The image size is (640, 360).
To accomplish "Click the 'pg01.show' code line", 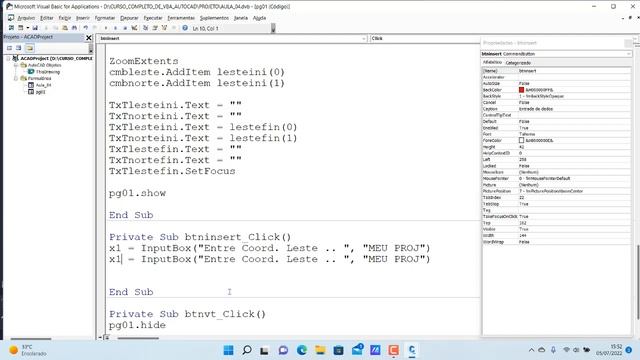I will 137,193.
